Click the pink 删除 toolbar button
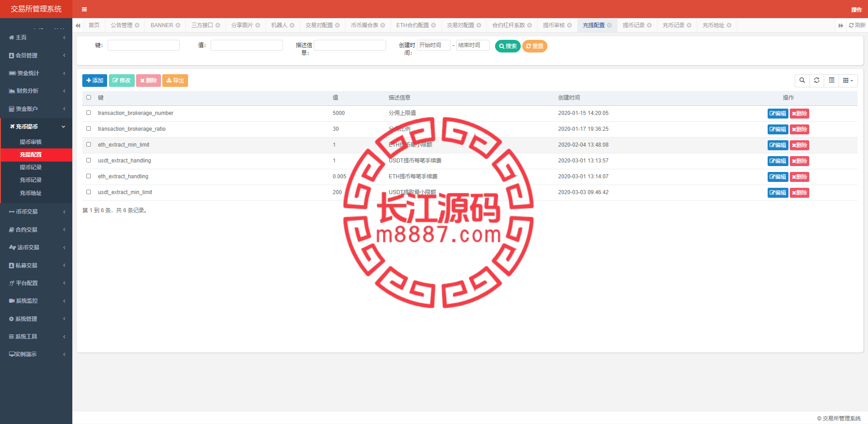The width and height of the screenshot is (868, 424). pyautogui.click(x=148, y=81)
